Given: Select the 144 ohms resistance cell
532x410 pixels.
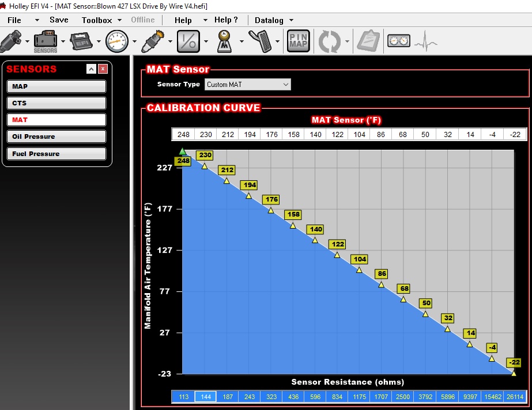Looking at the screenshot, I should pyautogui.click(x=205, y=397).
